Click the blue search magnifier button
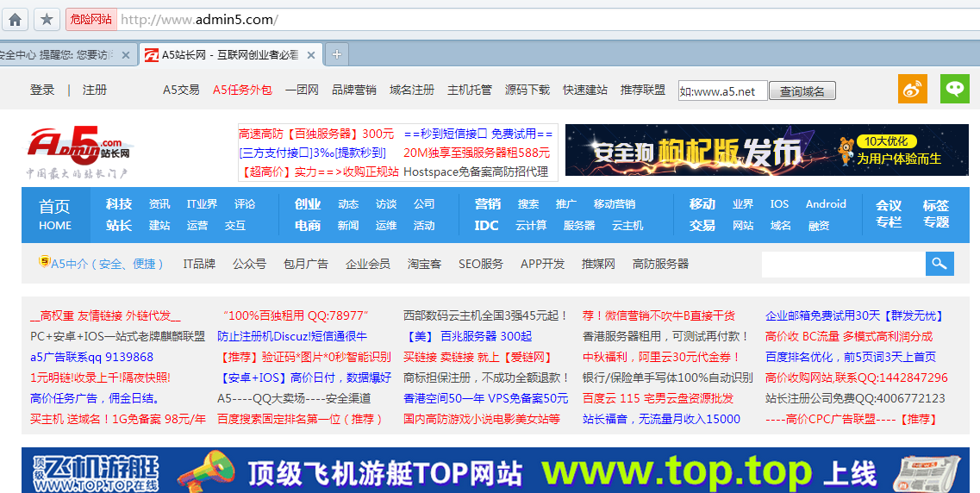980x493 pixels. tap(939, 264)
